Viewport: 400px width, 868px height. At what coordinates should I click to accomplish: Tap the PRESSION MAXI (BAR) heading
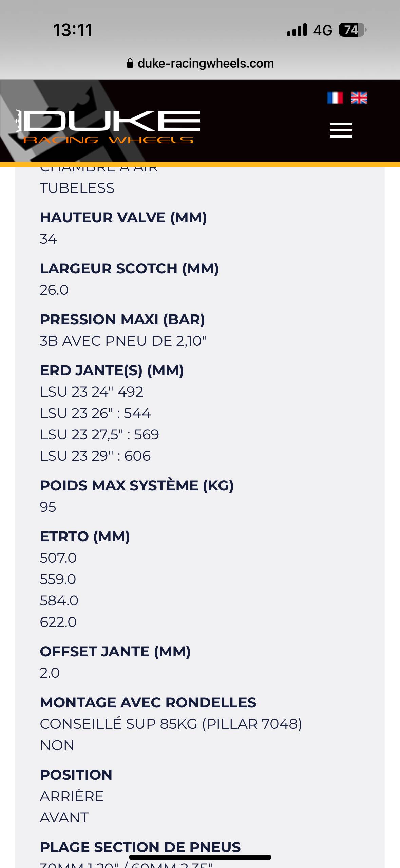pyautogui.click(x=122, y=320)
